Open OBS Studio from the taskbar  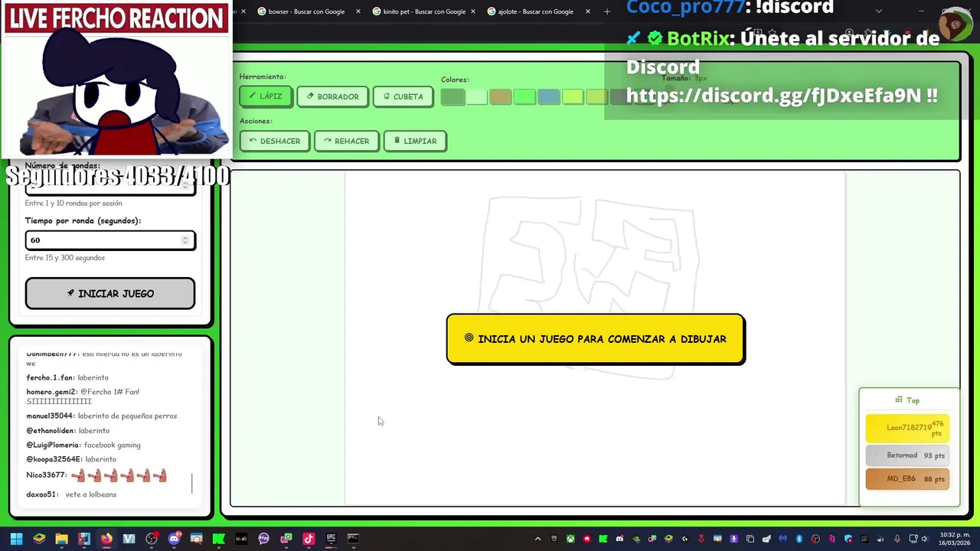pyautogui.click(x=152, y=539)
